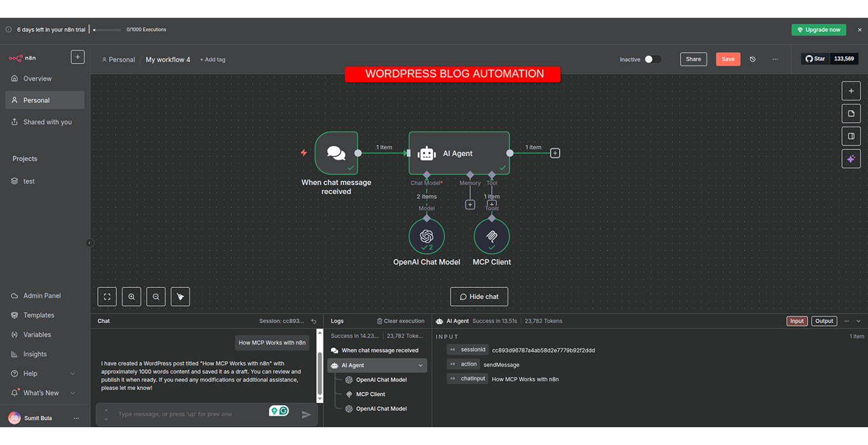The image size is (868, 445).
Task: Activate the fit-to-view canvas control
Action: 107,296
